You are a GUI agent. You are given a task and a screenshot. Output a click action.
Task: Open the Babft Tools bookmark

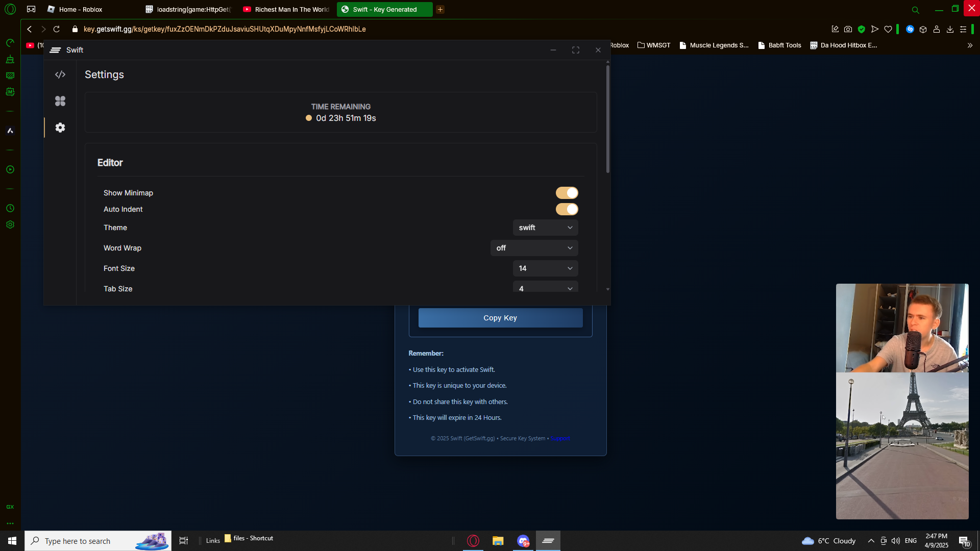[x=779, y=45]
